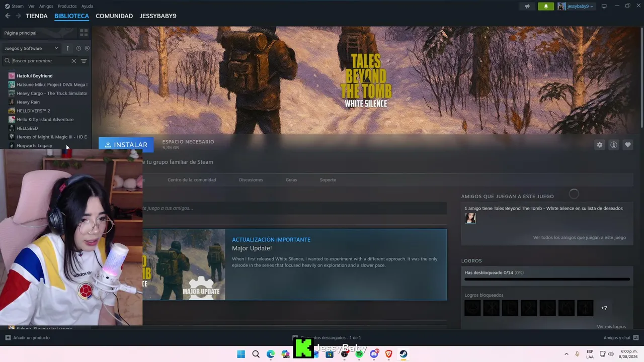Select Hello Kitty Island Adventure
This screenshot has width=644, height=362.
[x=45, y=120]
